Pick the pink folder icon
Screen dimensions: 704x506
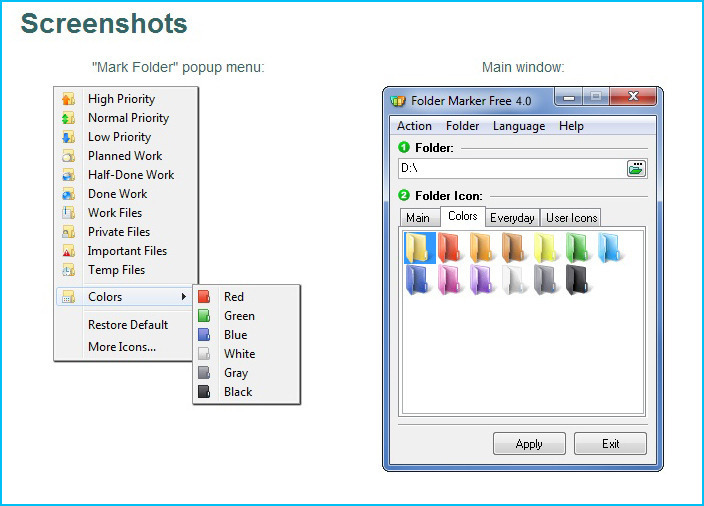click(450, 280)
